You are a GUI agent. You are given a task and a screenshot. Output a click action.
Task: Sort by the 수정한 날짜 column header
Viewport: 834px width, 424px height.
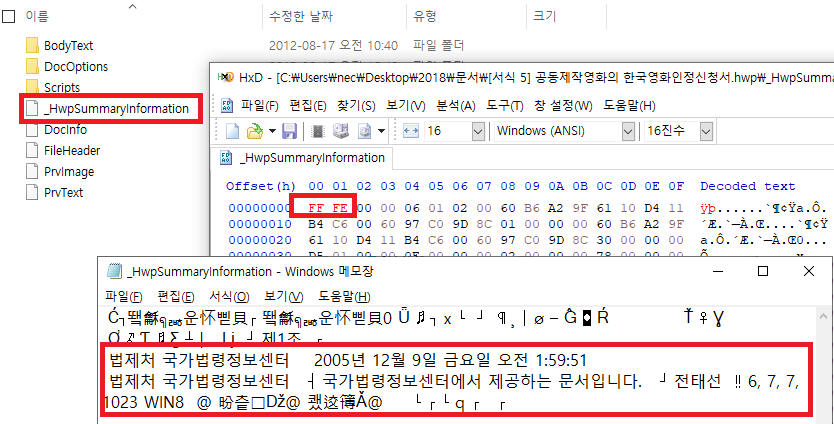[305, 17]
